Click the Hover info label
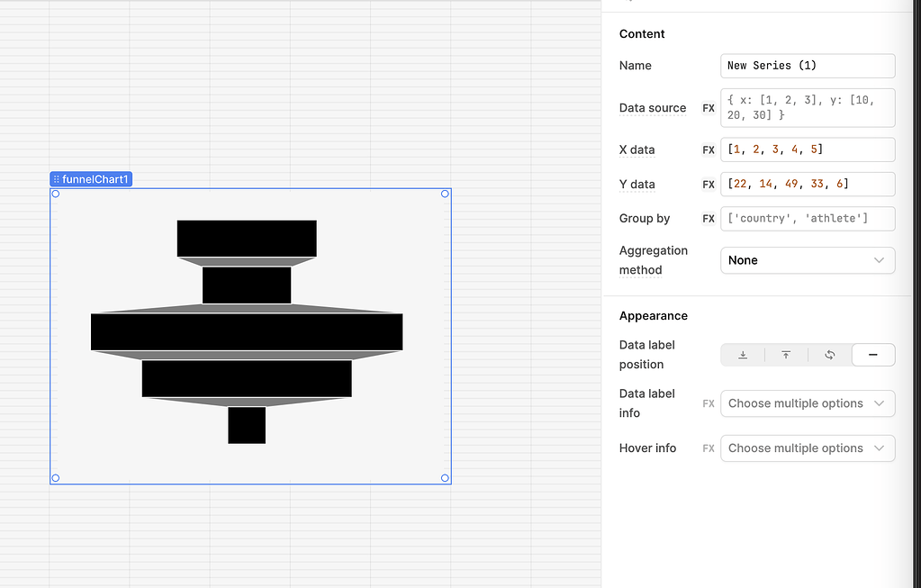 pyautogui.click(x=647, y=448)
